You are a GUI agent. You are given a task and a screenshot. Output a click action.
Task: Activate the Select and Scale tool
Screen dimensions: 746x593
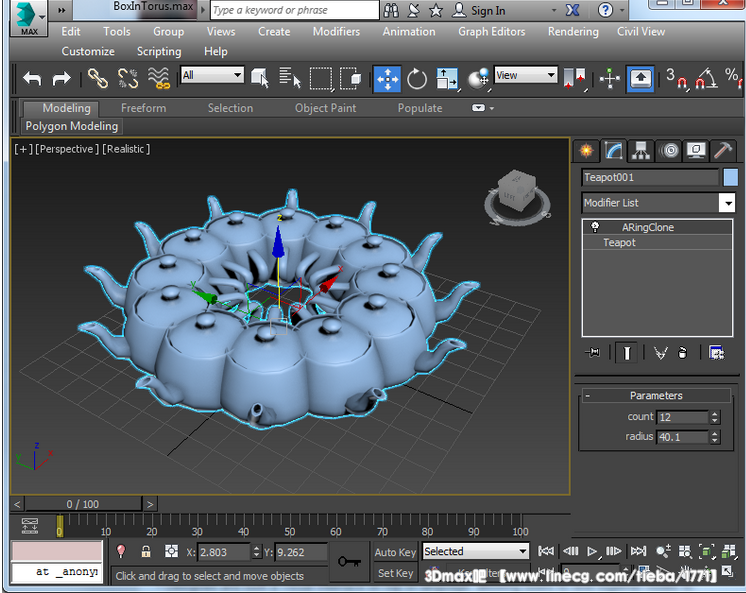click(x=447, y=79)
